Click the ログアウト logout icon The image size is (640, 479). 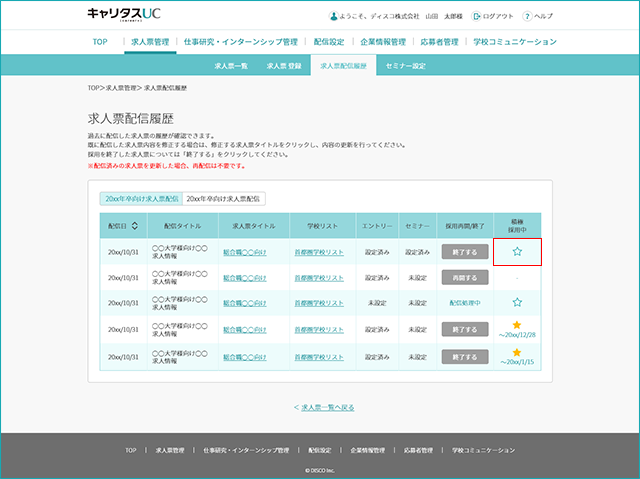coord(476,16)
